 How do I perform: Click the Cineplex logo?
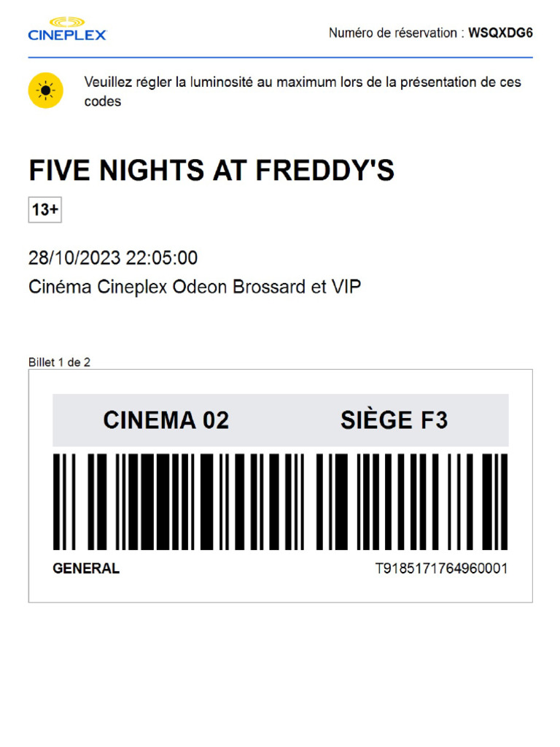click(x=67, y=29)
